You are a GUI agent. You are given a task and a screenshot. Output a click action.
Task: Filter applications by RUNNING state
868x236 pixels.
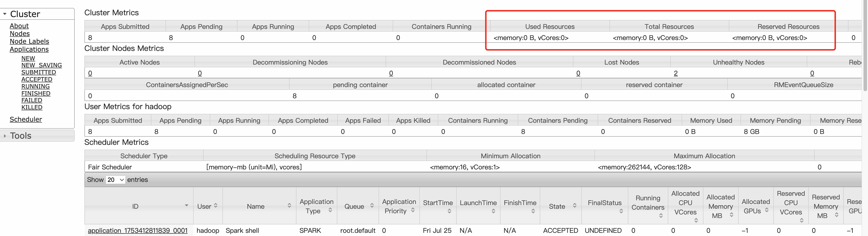(35, 86)
